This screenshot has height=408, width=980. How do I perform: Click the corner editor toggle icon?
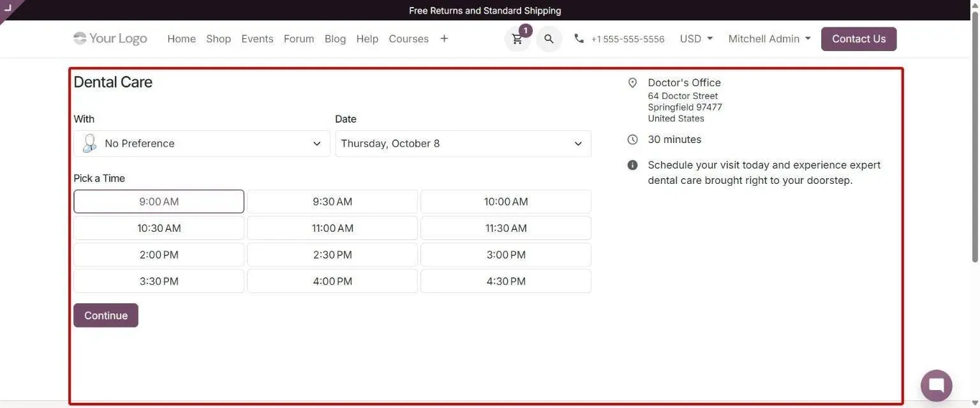[x=8, y=8]
